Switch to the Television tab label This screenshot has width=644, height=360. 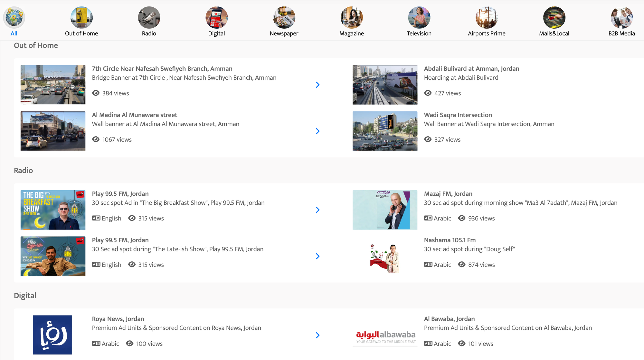419,34
